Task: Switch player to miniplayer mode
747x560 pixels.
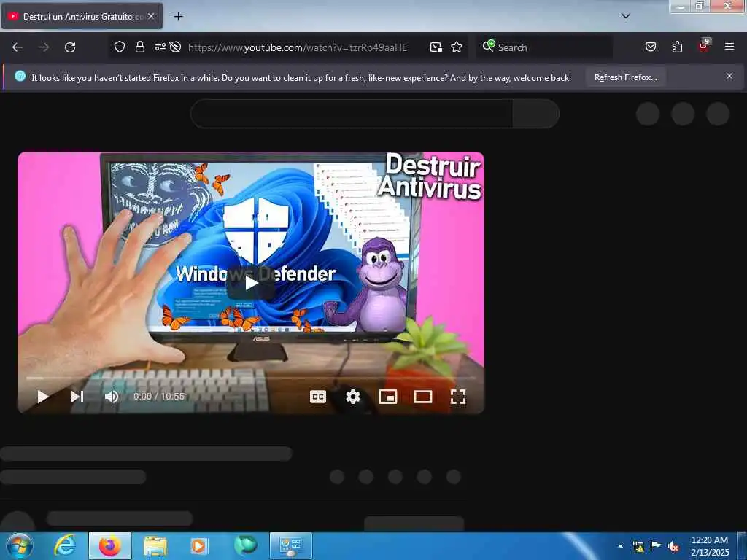Action: tap(388, 397)
